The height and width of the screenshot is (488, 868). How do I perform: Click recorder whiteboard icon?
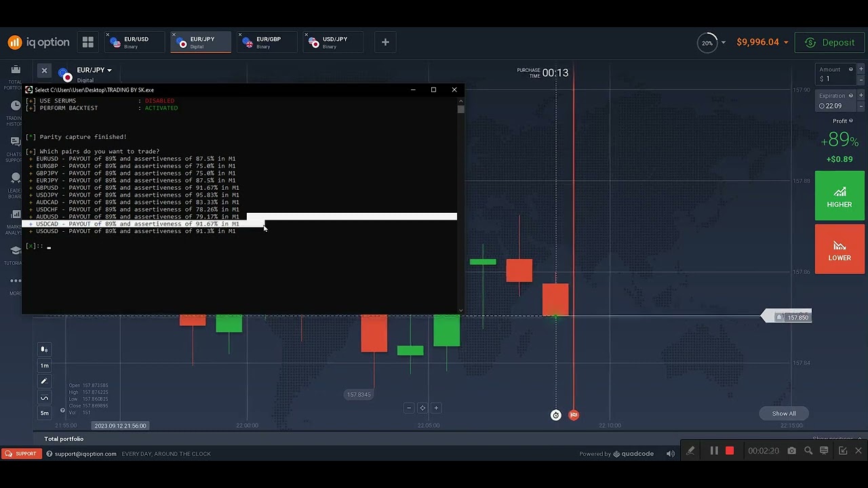pyautogui.click(x=825, y=451)
